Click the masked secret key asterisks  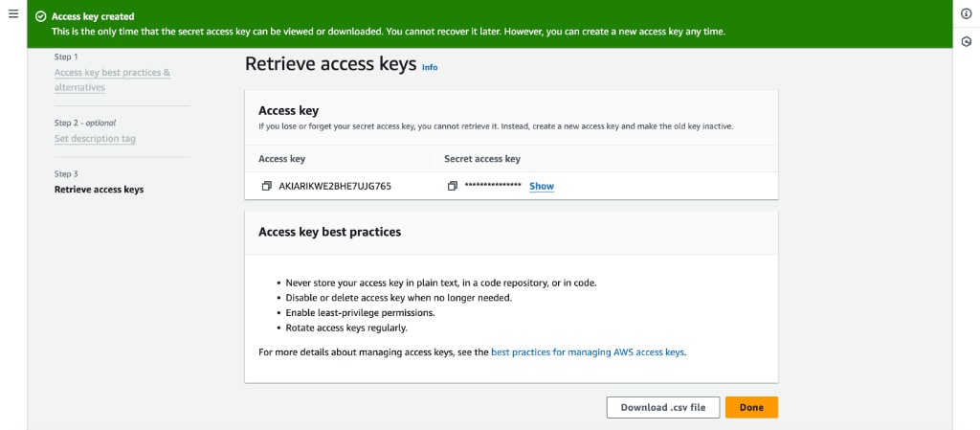[493, 186]
